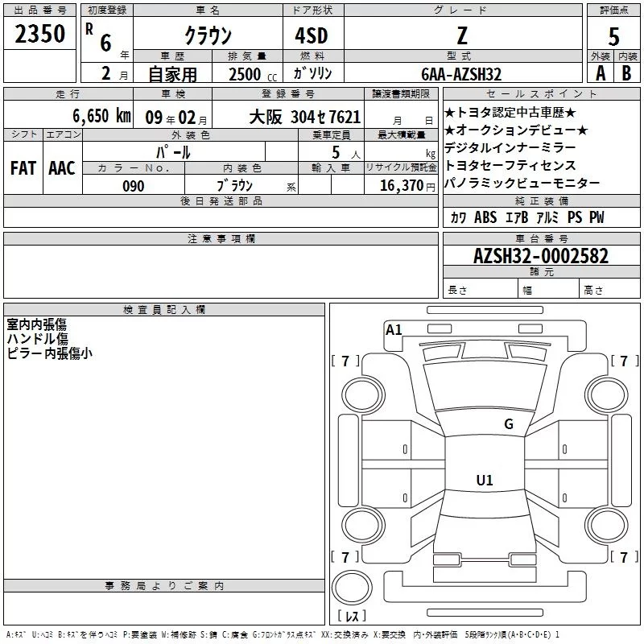This screenshot has height=644, width=644.
Task: Click equipment code ABS
Action: (x=485, y=217)
